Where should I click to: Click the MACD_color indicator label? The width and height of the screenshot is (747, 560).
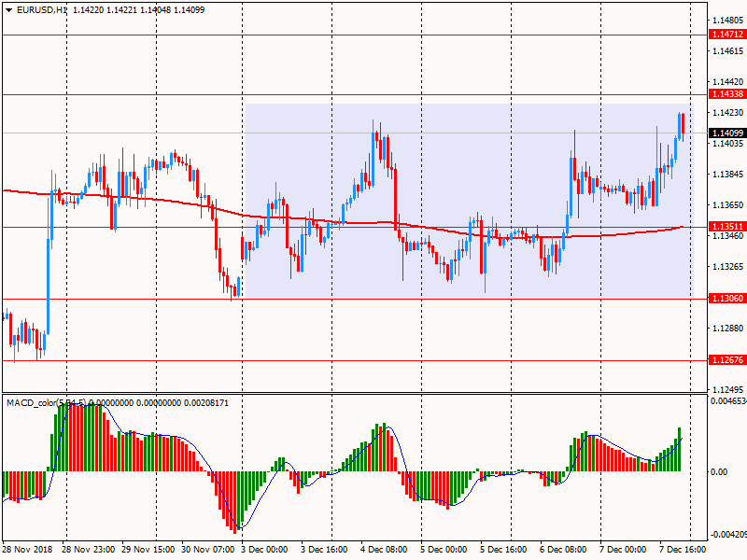pyautogui.click(x=33, y=402)
